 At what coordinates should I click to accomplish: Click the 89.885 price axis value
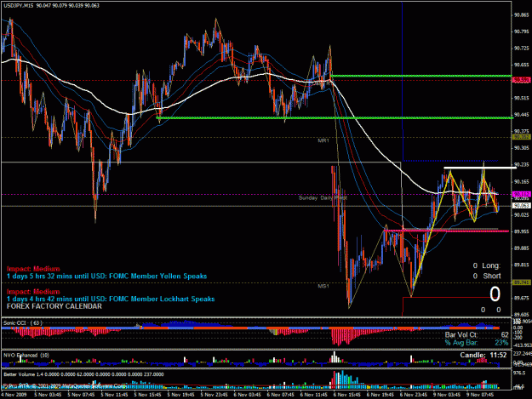[x=521, y=248]
